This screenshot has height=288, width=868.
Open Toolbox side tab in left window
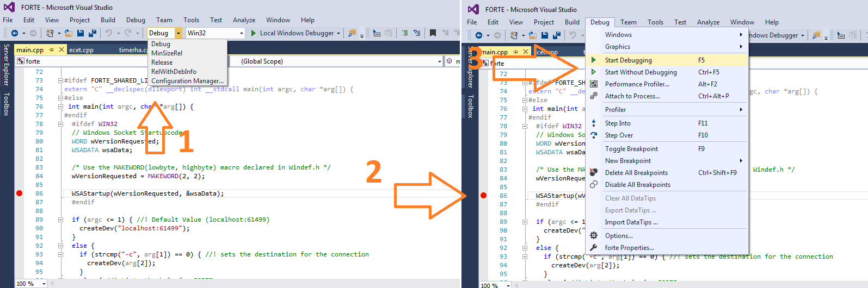pyautogui.click(x=6, y=104)
